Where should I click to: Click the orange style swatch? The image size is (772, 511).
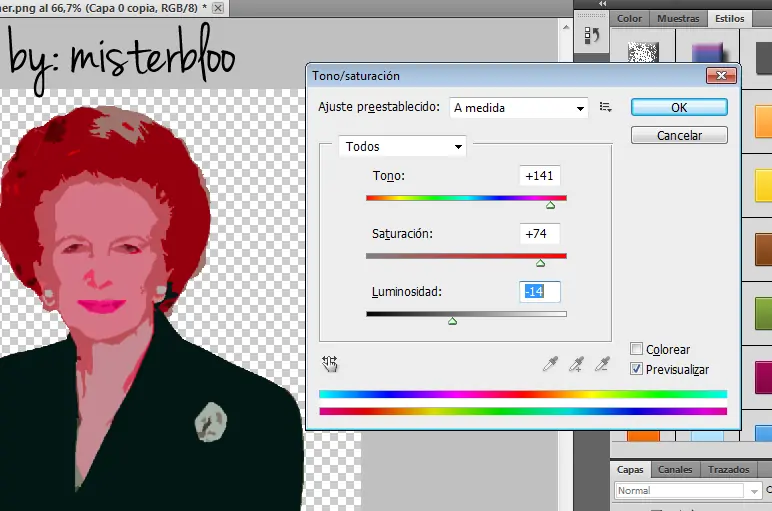click(x=764, y=121)
